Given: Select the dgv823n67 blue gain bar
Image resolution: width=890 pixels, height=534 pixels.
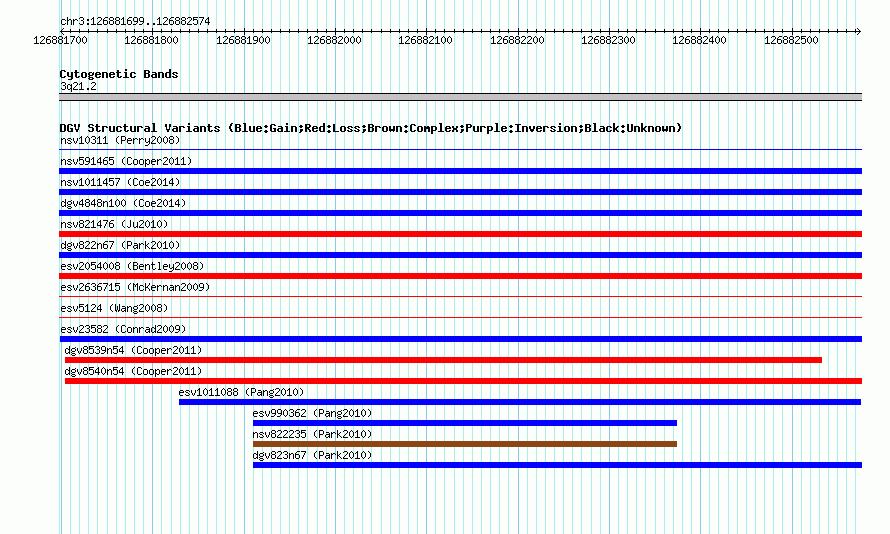Looking at the screenshot, I should pos(557,465).
